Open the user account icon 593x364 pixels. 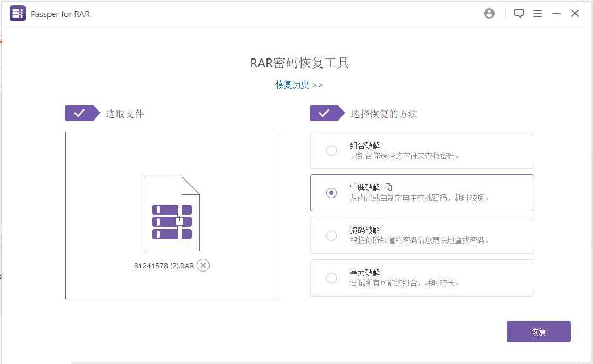click(x=489, y=13)
